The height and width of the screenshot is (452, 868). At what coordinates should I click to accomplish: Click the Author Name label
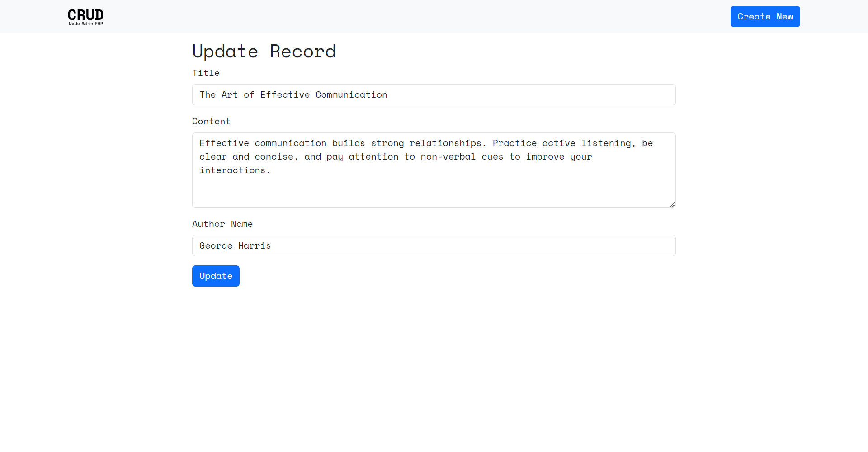click(x=222, y=224)
